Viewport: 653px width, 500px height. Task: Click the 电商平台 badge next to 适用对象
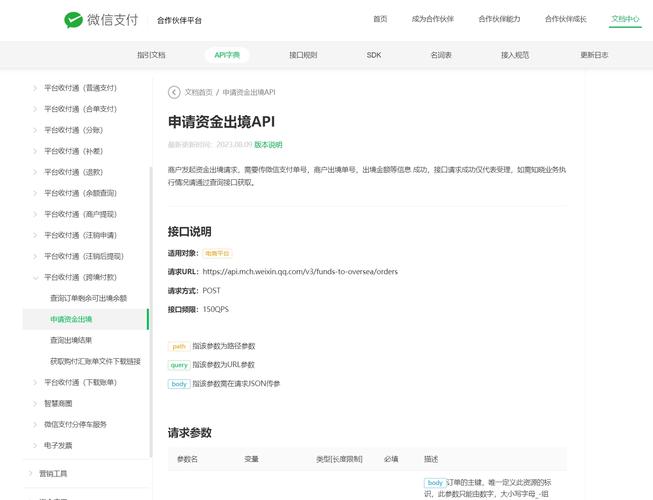coord(217,254)
